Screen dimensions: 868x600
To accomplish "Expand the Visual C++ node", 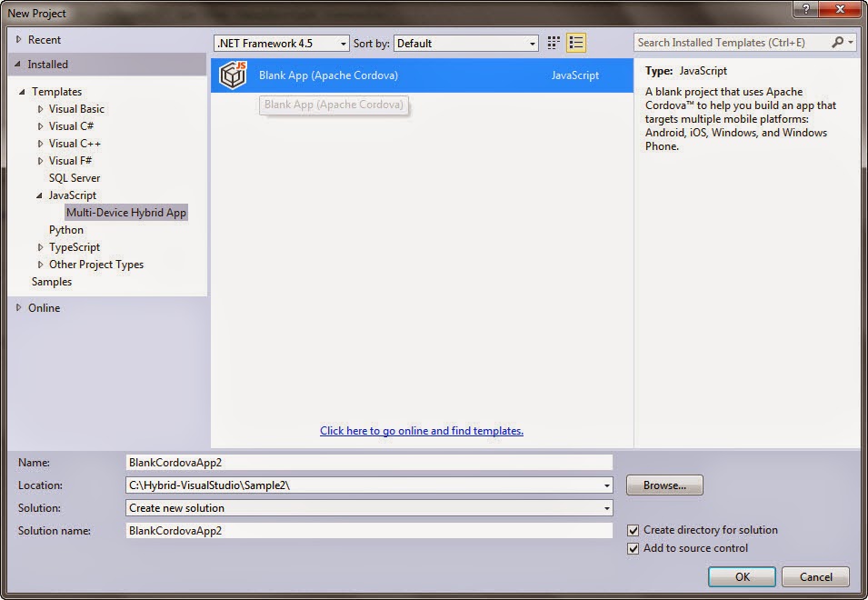I will click(x=40, y=144).
